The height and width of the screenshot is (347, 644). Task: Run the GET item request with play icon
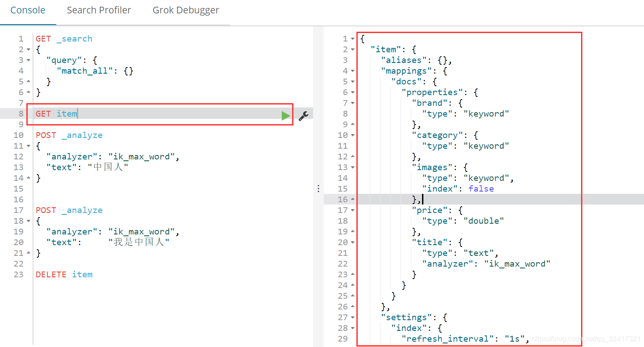[286, 116]
